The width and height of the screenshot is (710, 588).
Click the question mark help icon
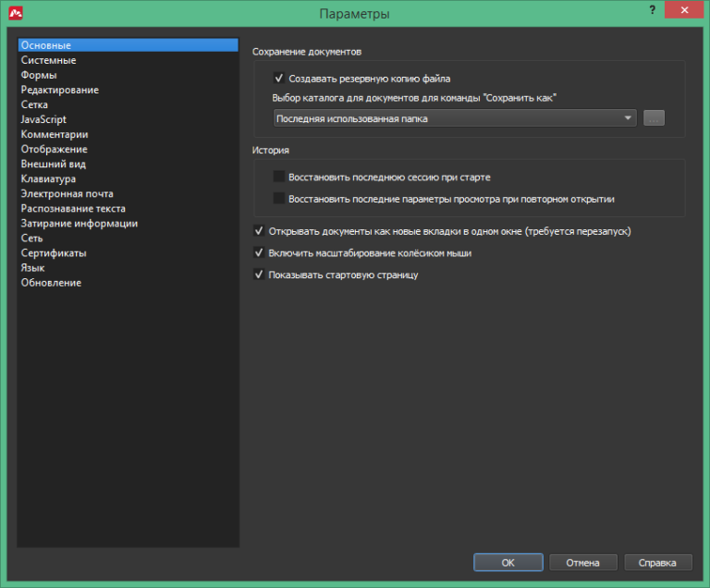click(x=652, y=10)
